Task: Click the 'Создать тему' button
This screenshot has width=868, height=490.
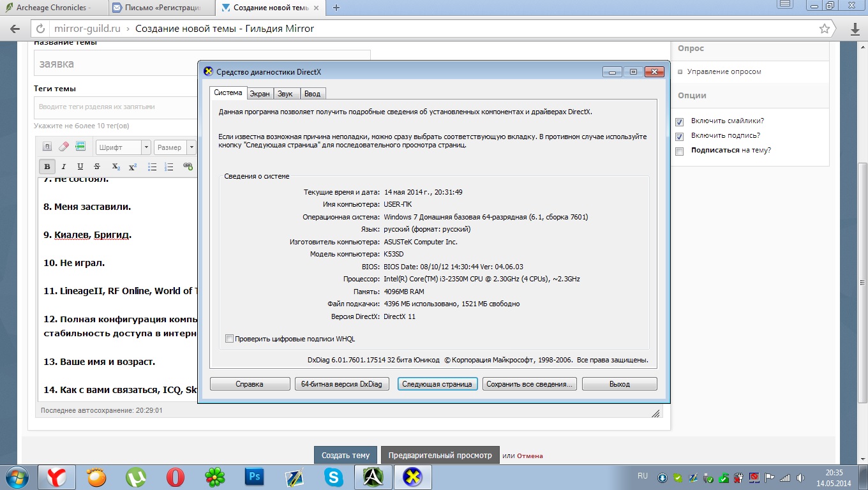Action: [x=345, y=456]
